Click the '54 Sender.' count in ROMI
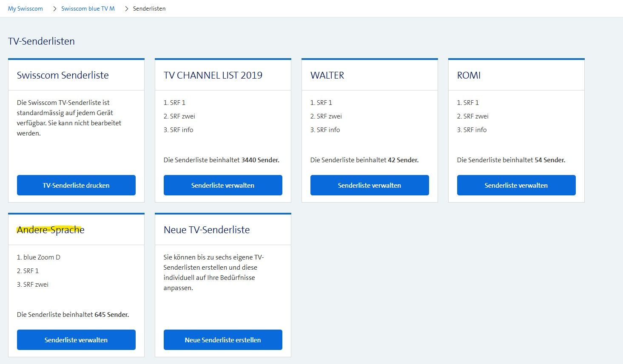Viewport: 623px width, 364px height. pyautogui.click(x=550, y=160)
